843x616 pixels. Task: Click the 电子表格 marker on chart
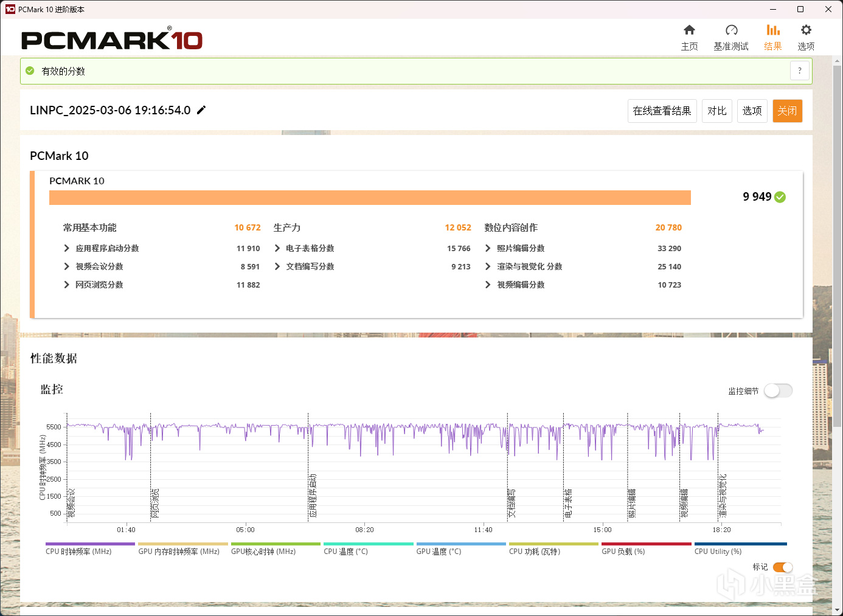point(568,503)
